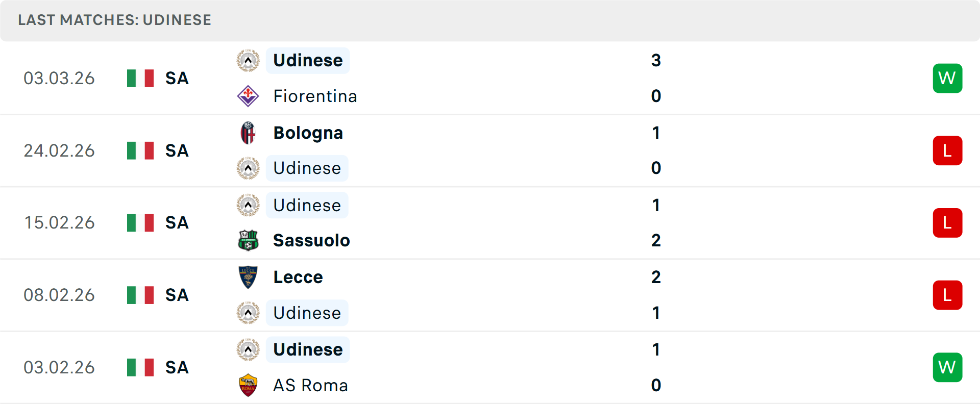980x404 pixels.
Task: Click the Sassuolo club crest icon
Action: (x=248, y=240)
